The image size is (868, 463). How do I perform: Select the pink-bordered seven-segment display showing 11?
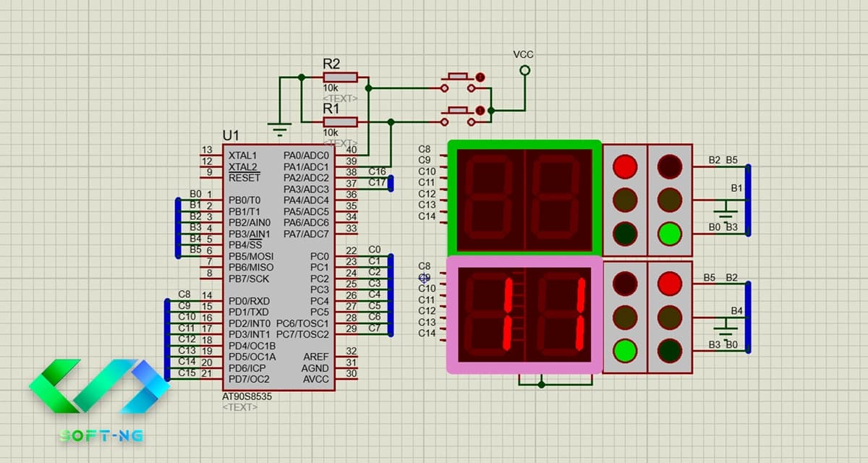524,315
